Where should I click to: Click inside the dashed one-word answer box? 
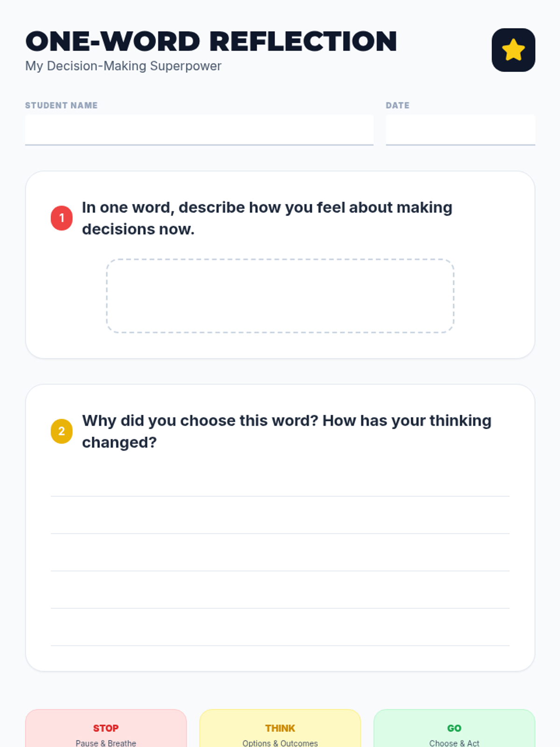click(x=280, y=296)
